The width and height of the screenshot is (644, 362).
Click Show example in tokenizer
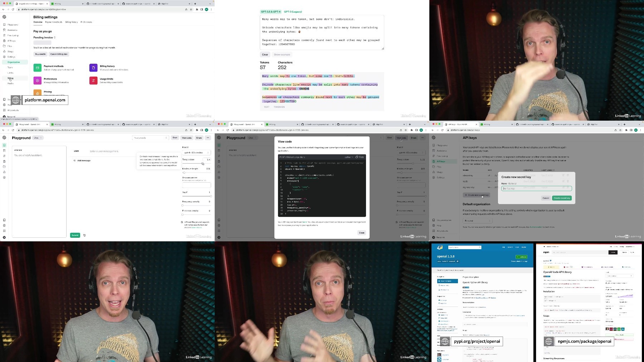[282, 54]
